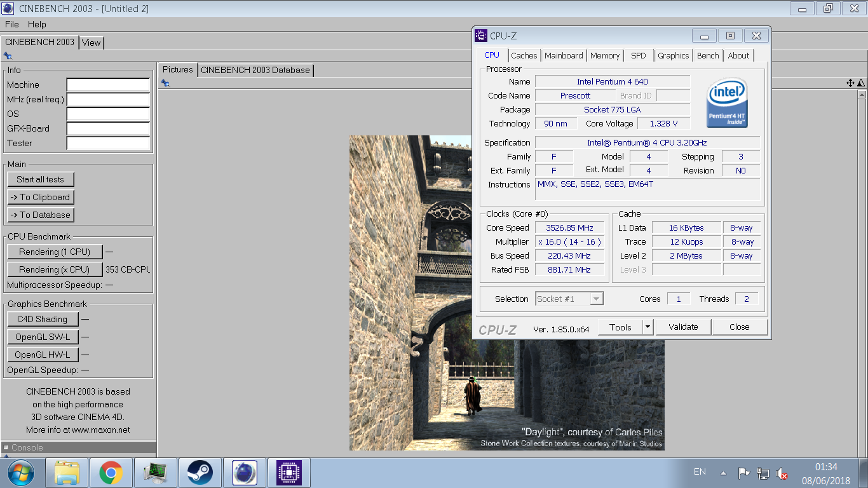Run the C4D Shading test
Viewport: 868px width, 488px height.
(x=43, y=319)
